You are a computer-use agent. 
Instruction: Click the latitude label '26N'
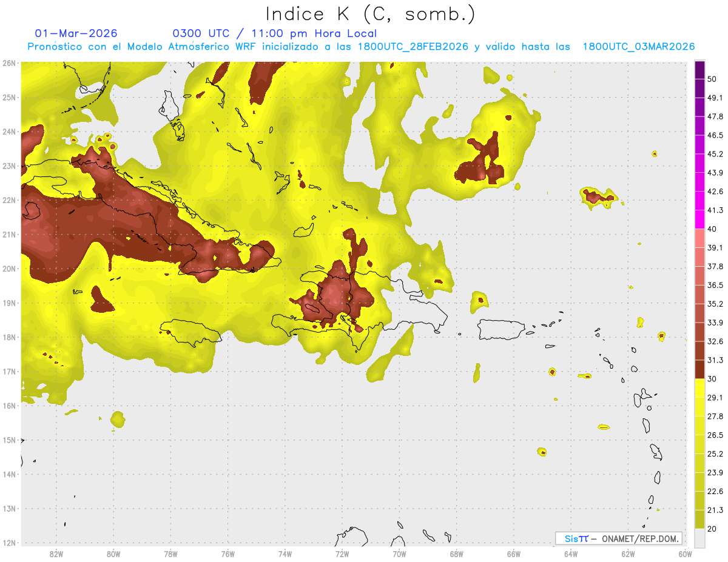pyautogui.click(x=9, y=63)
